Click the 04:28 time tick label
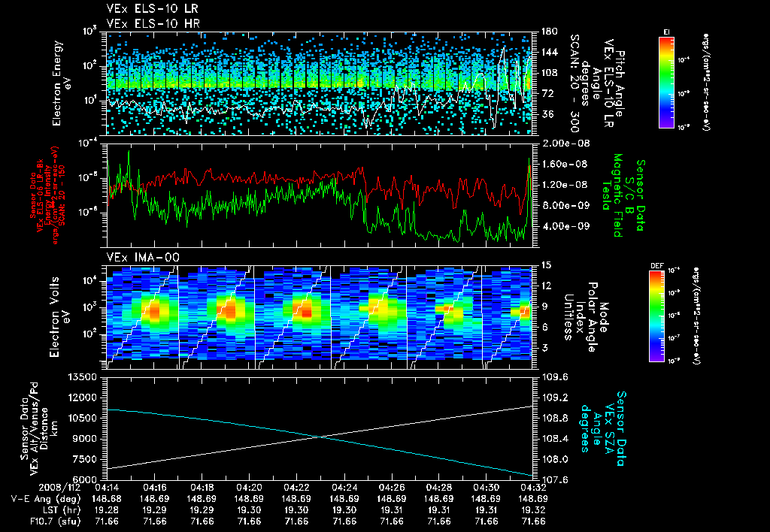This screenshot has height=532, width=770. click(439, 488)
